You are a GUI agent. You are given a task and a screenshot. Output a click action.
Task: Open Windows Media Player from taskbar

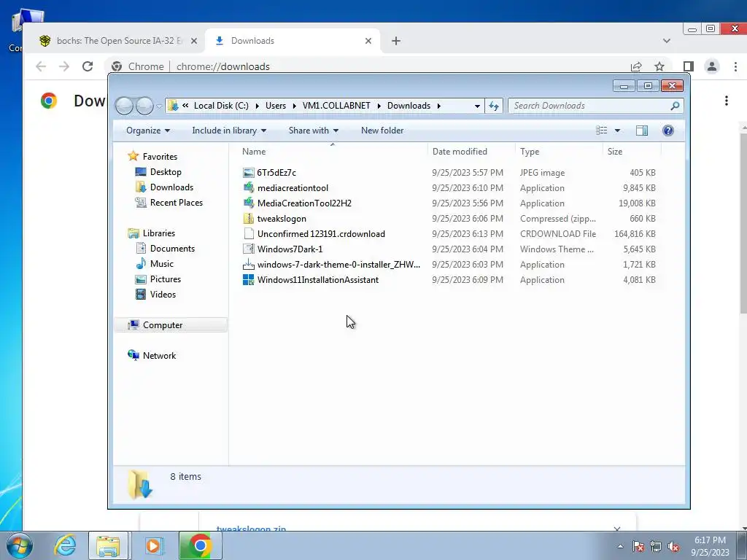(154, 545)
